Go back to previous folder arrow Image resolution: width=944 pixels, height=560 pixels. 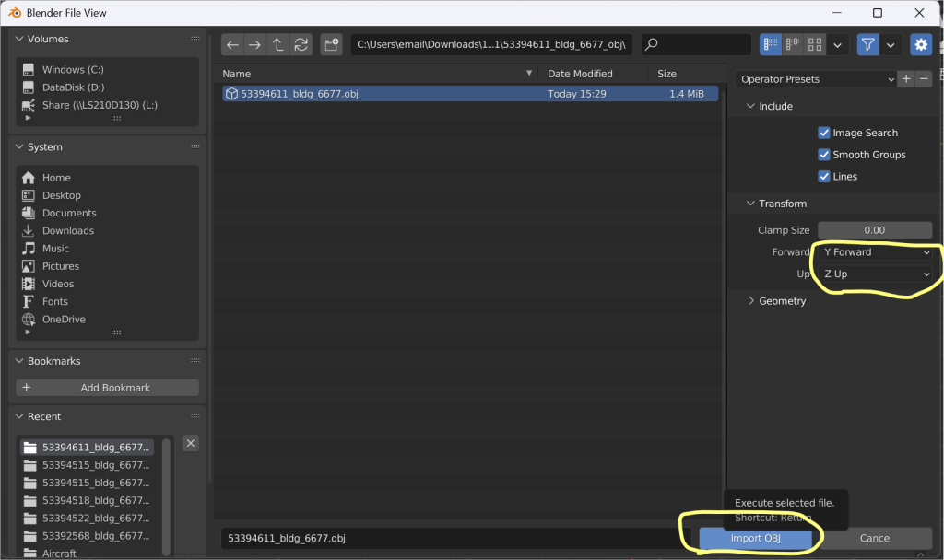[x=232, y=44]
